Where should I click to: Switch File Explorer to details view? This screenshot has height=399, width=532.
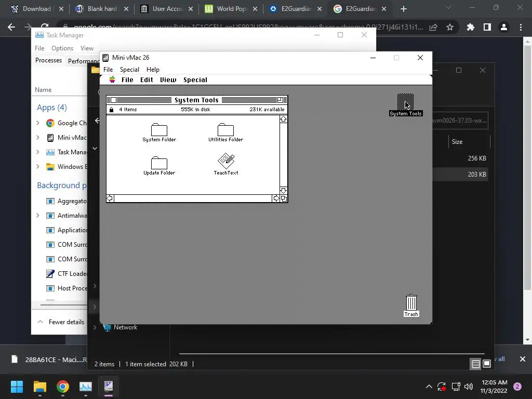pyautogui.click(x=476, y=364)
